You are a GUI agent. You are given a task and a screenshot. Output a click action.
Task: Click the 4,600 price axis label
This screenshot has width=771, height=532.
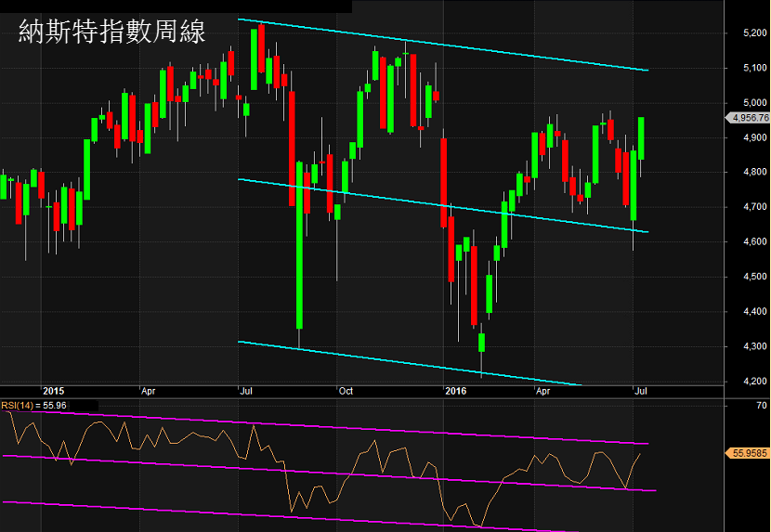point(755,242)
